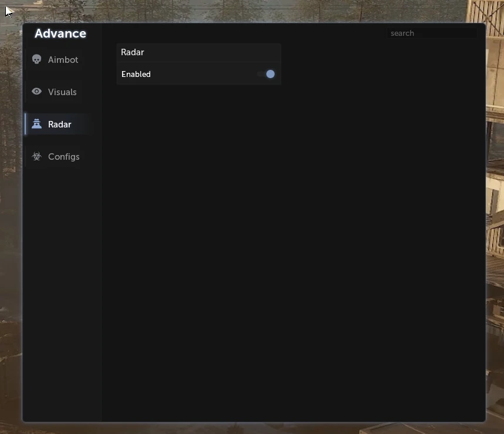This screenshot has width=504, height=434.
Task: Click the skull icon beside Aimbot
Action: (x=36, y=59)
